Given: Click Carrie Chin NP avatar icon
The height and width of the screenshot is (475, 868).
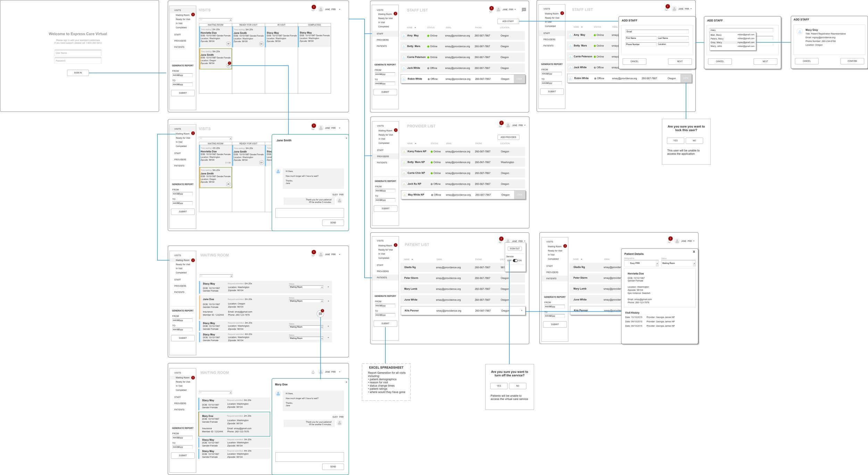Looking at the screenshot, I should click(404, 173).
